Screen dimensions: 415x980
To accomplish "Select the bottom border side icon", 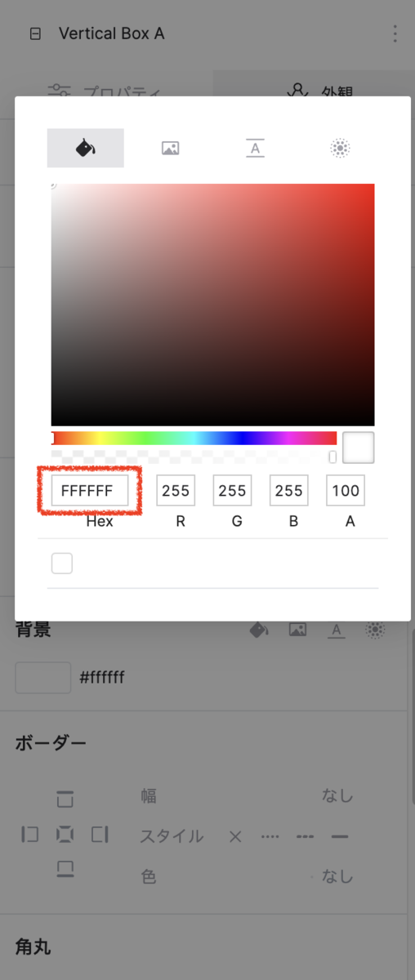I will point(65,869).
